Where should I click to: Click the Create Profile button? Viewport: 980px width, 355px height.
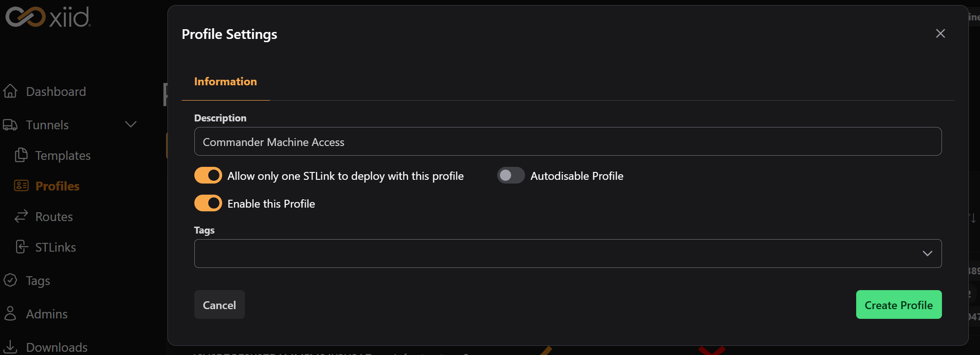coord(898,304)
